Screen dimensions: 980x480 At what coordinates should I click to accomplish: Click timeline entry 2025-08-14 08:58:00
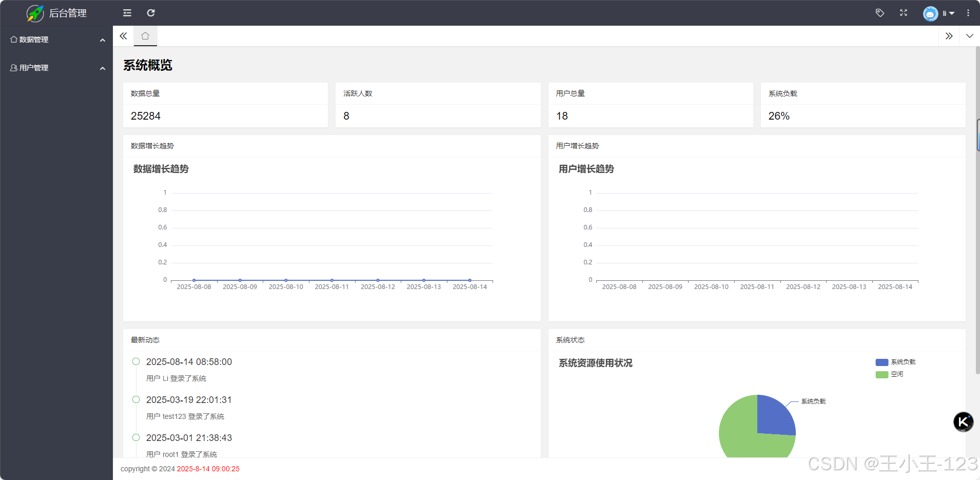tap(189, 362)
